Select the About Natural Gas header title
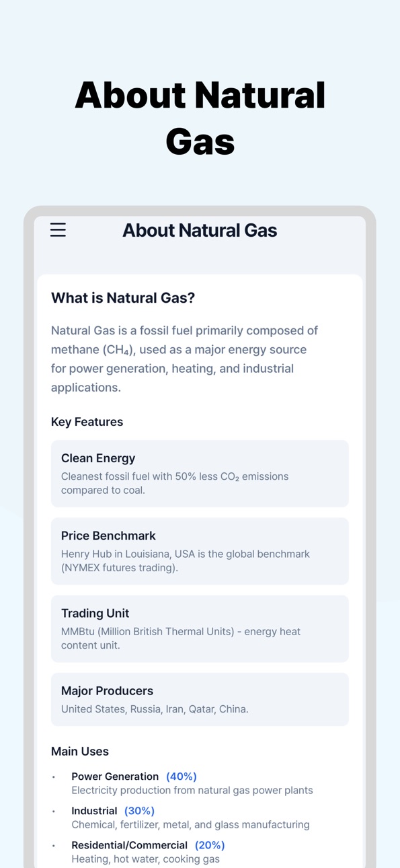 coord(200,230)
